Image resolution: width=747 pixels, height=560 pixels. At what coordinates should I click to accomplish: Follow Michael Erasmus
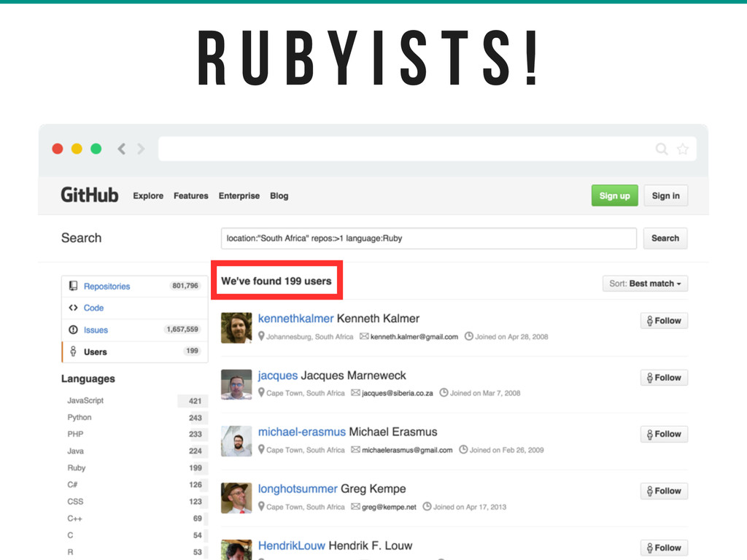click(x=664, y=435)
